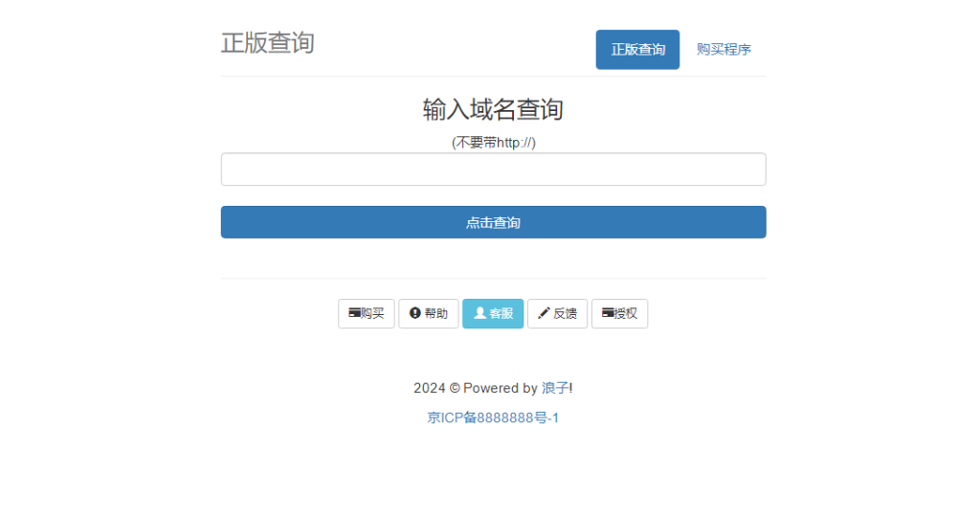Open the 浪子 author link
The height and width of the screenshot is (520, 980).
click(x=555, y=388)
